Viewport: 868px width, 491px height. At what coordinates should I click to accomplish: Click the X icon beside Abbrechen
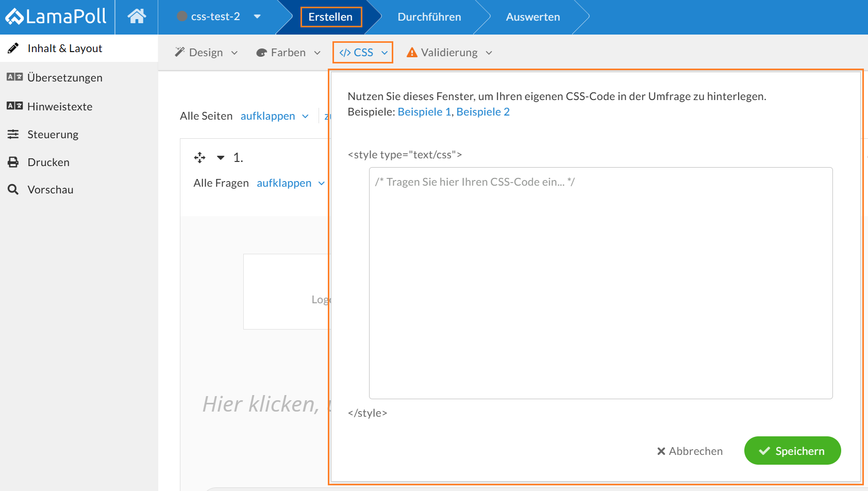coord(661,451)
